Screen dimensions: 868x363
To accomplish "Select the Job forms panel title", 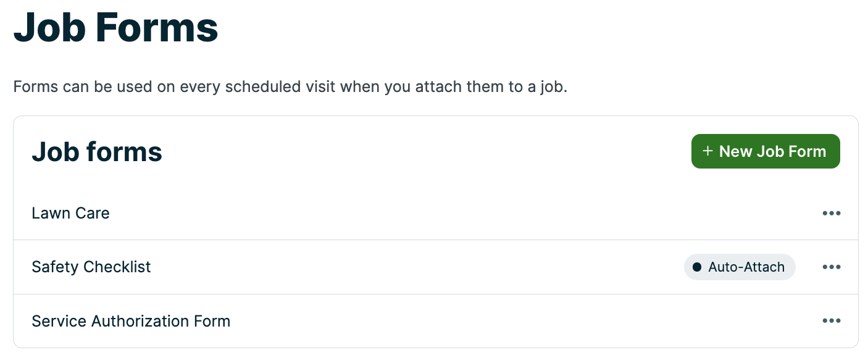I will pos(97,151).
